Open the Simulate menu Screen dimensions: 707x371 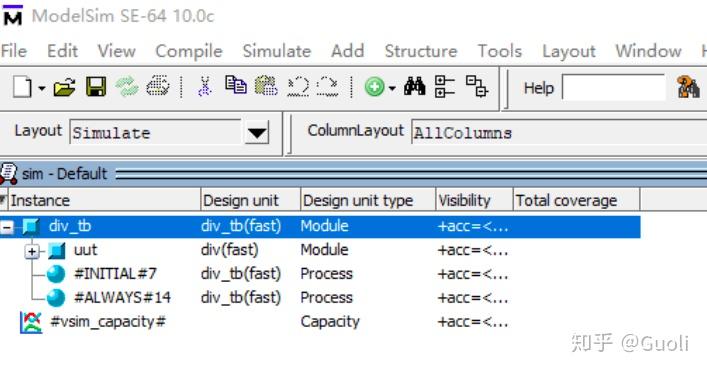point(277,51)
